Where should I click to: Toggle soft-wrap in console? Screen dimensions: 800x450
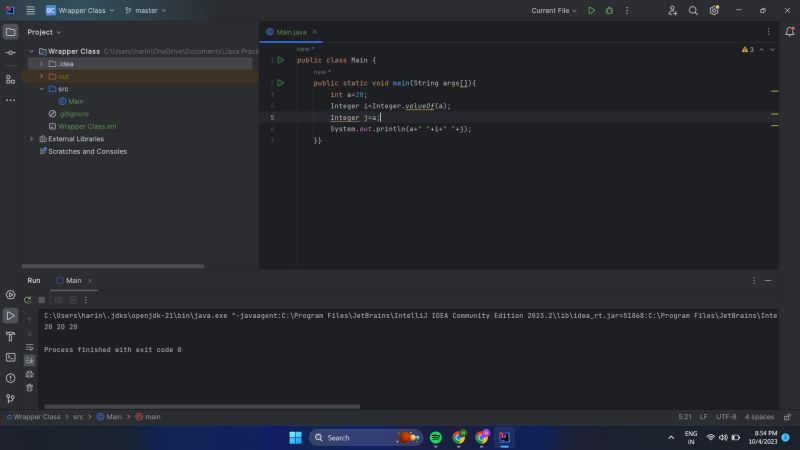tap(30, 347)
